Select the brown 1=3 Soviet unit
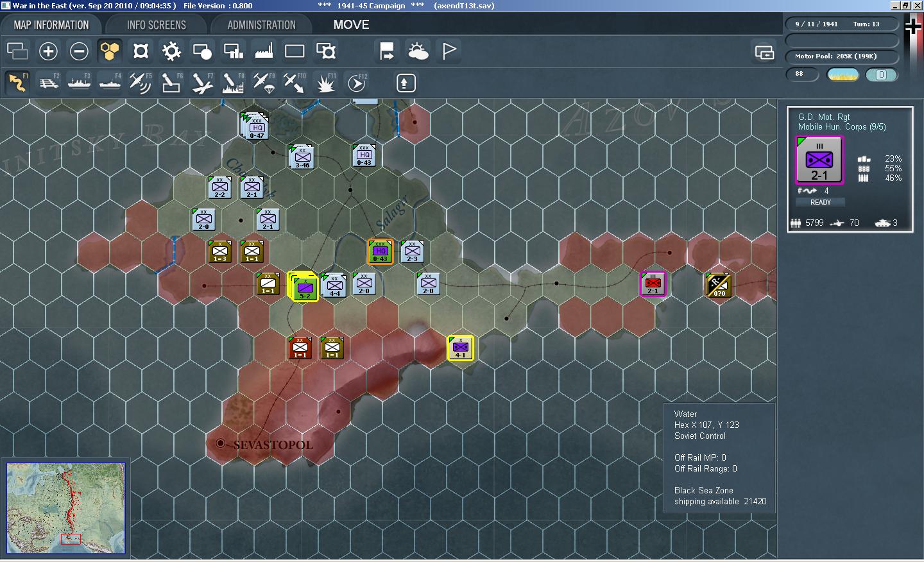 click(220, 251)
